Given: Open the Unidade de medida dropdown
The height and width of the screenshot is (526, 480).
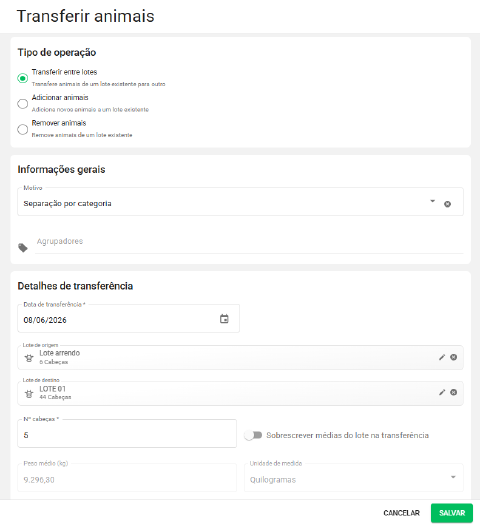Looking at the screenshot, I should (354, 478).
